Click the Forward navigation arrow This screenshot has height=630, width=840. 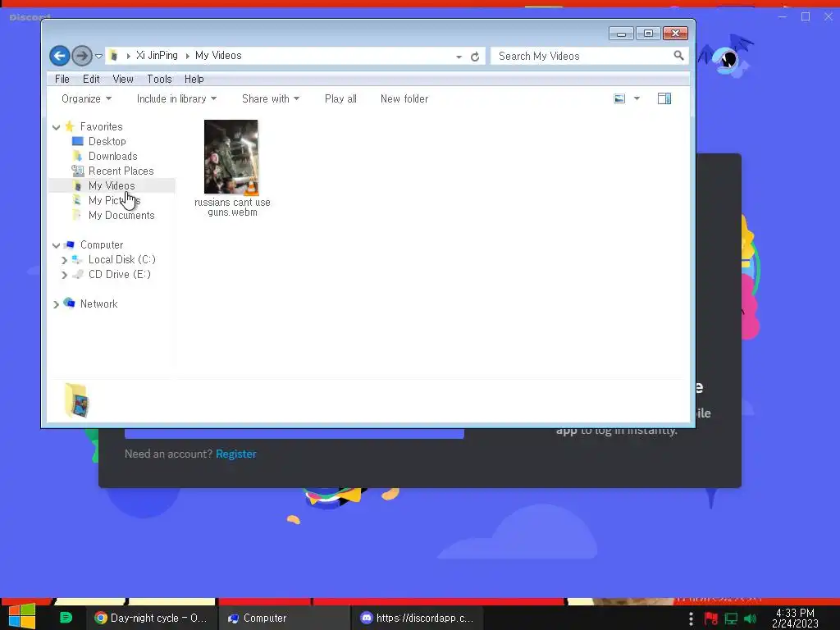pyautogui.click(x=81, y=56)
